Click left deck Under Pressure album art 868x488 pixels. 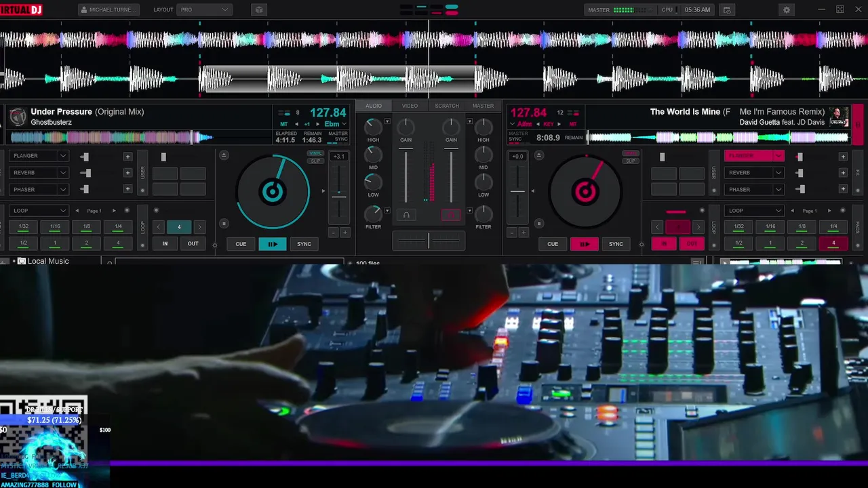(18, 117)
